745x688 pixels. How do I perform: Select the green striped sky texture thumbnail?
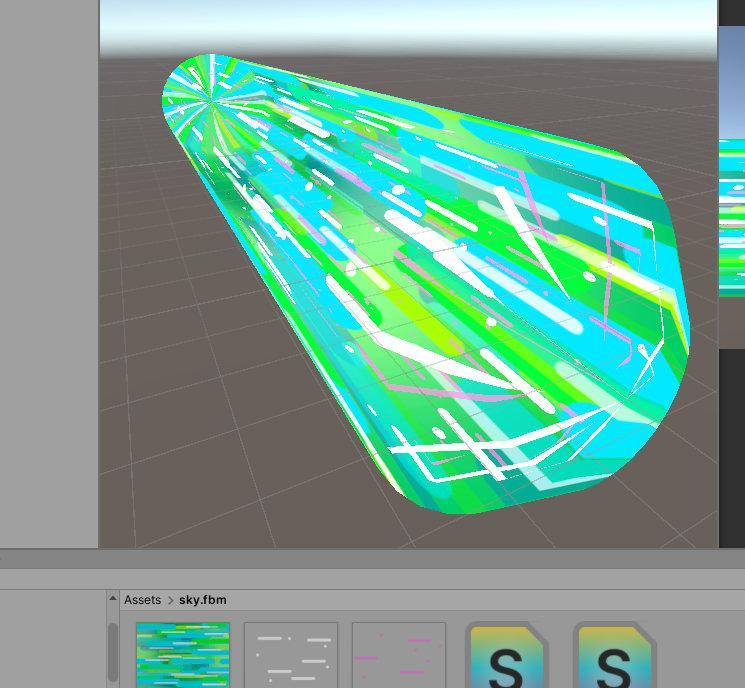pos(183,654)
